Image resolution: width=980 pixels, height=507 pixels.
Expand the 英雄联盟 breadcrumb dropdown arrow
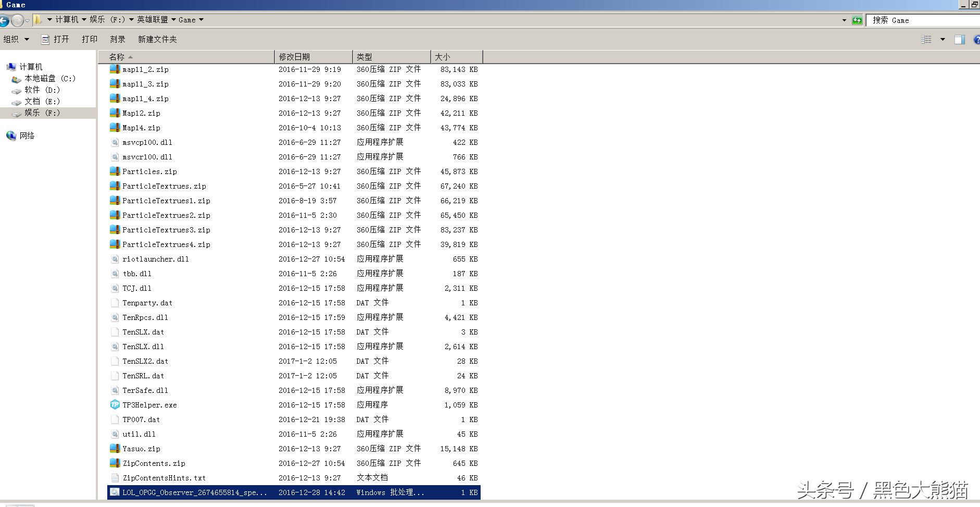(173, 20)
